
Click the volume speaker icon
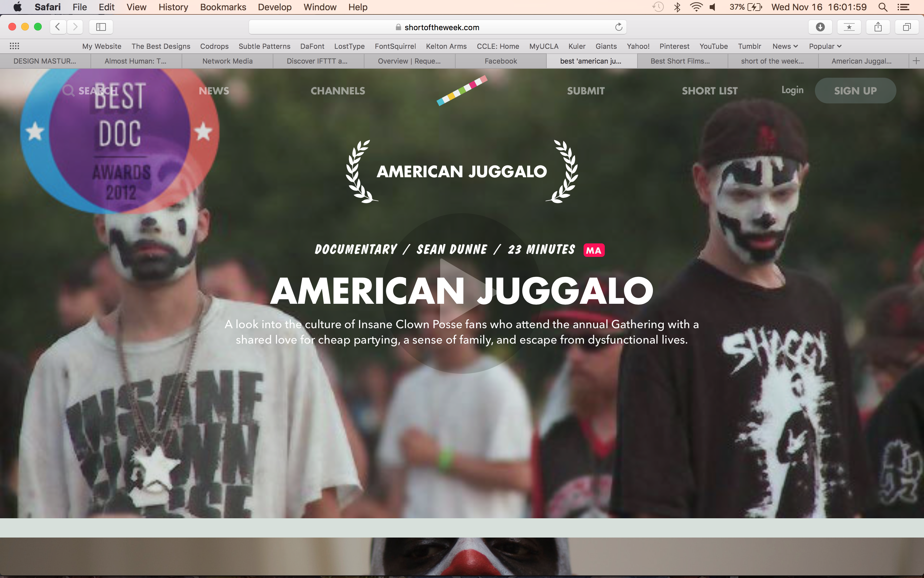(713, 7)
